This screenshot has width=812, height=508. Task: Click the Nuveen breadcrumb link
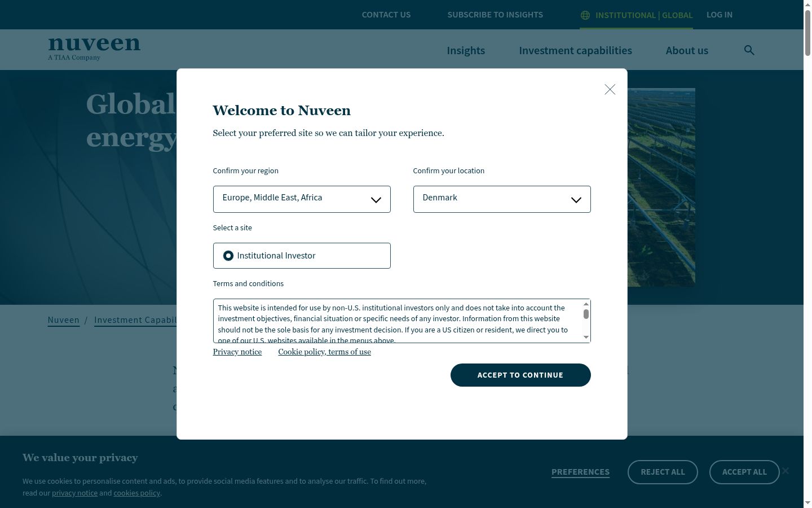pyautogui.click(x=64, y=320)
